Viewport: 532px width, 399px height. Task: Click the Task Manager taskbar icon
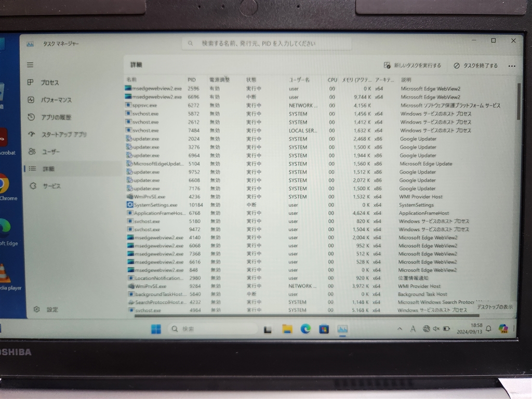point(342,329)
